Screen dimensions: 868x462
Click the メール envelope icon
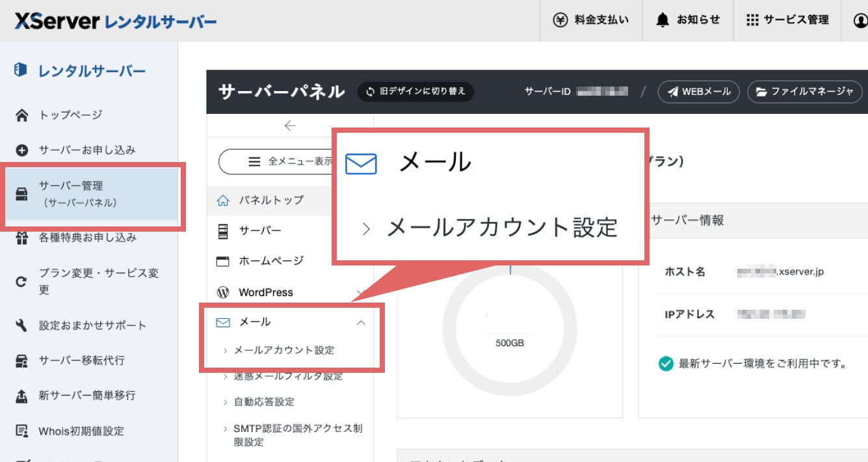click(x=224, y=321)
